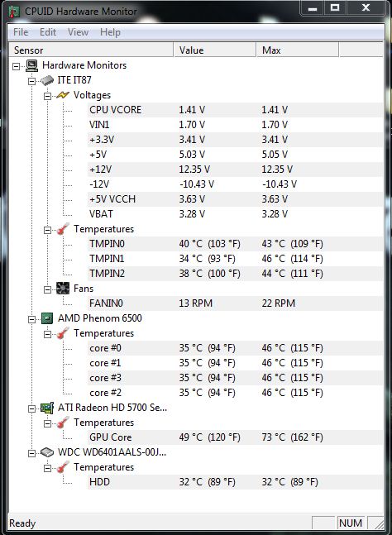The height and width of the screenshot is (535, 392).
Task: Open the Edit menu
Action: point(48,32)
